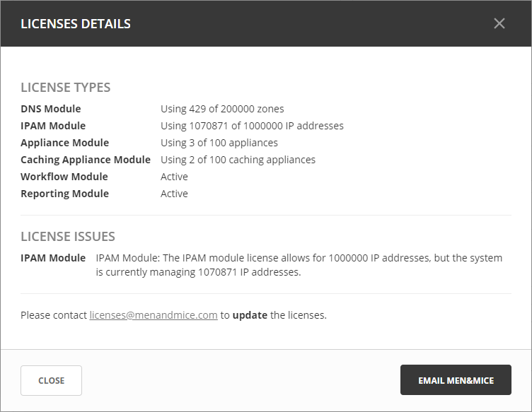This screenshot has width=532, height=412.
Task: Click the Reporting Module Active status
Action: (174, 194)
